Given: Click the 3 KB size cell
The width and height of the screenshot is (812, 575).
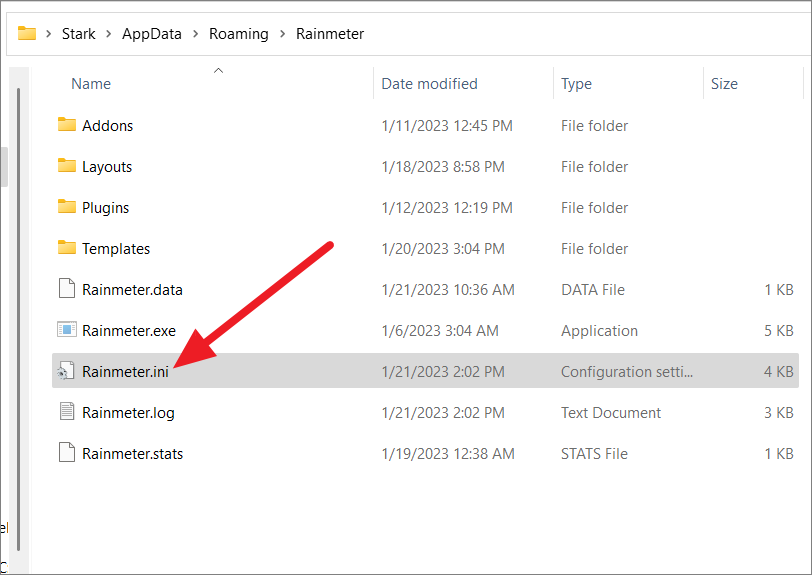Looking at the screenshot, I should click(779, 413).
